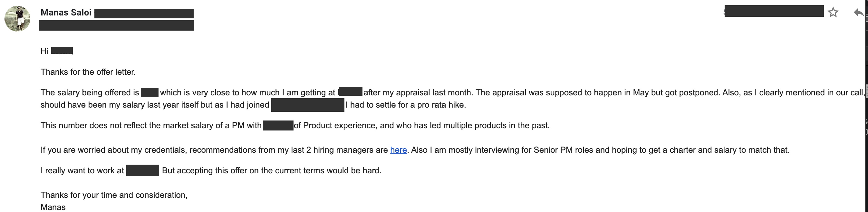Click the "Manas" signature at bottom

click(53, 207)
